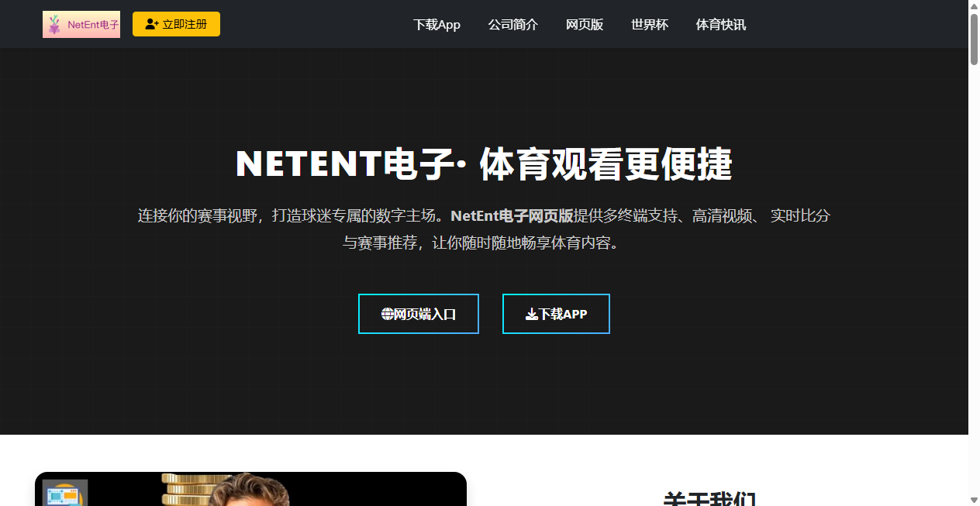Click the globe icon in 网页端入口
980x506 pixels.
[x=388, y=314]
